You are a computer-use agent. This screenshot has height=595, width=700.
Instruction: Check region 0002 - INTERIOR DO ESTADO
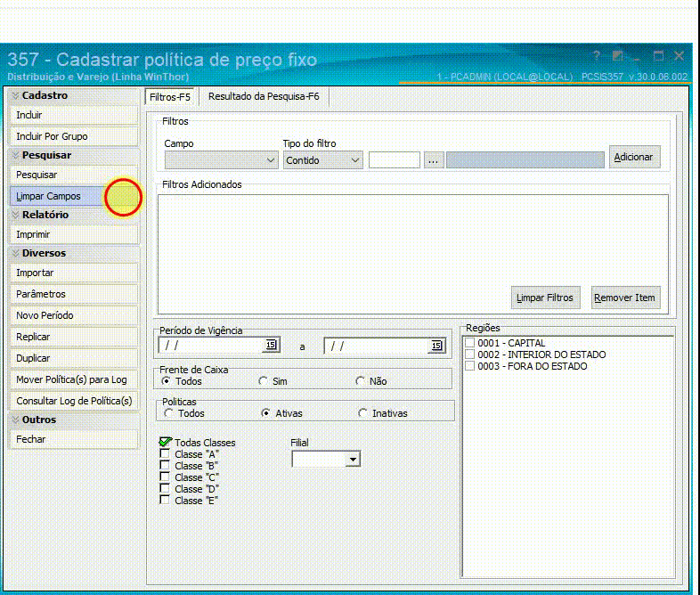coord(469,355)
